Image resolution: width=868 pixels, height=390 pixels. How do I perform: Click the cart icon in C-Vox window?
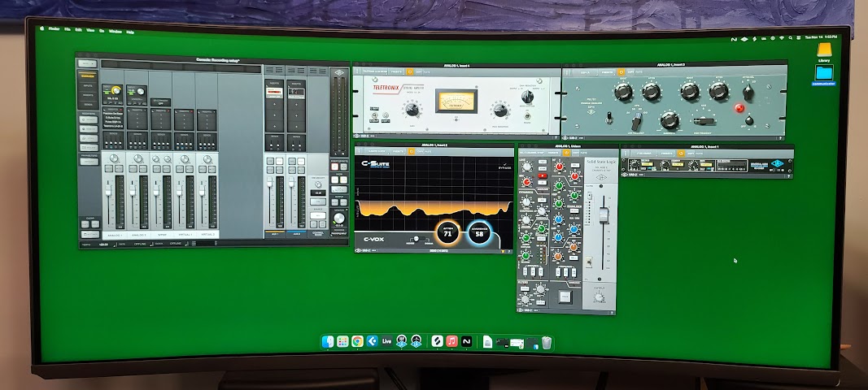pos(504,251)
